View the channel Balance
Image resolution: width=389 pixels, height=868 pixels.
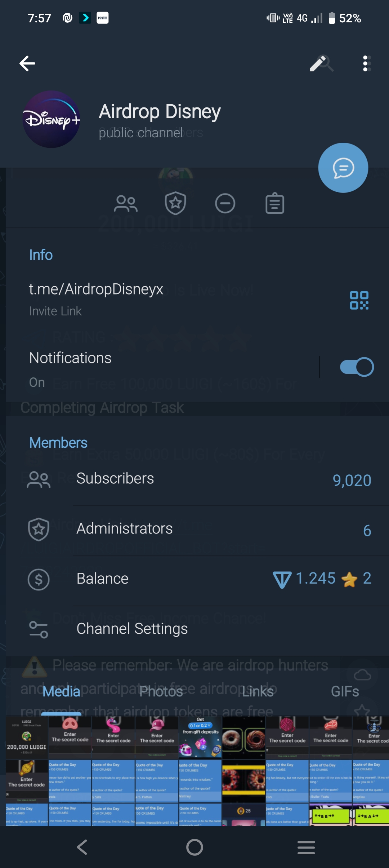(x=194, y=579)
